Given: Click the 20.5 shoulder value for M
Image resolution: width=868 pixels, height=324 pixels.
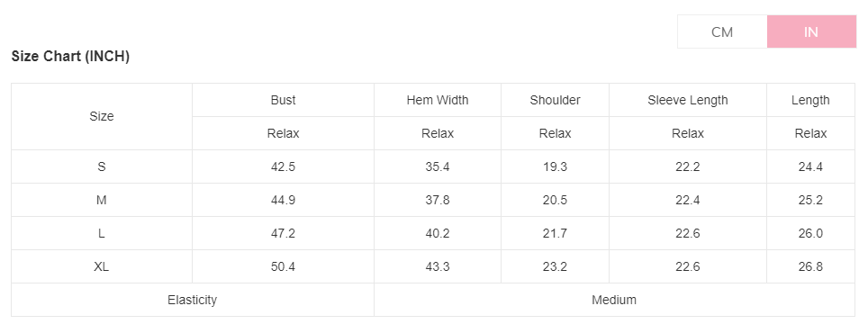Looking at the screenshot, I should pyautogui.click(x=555, y=200).
